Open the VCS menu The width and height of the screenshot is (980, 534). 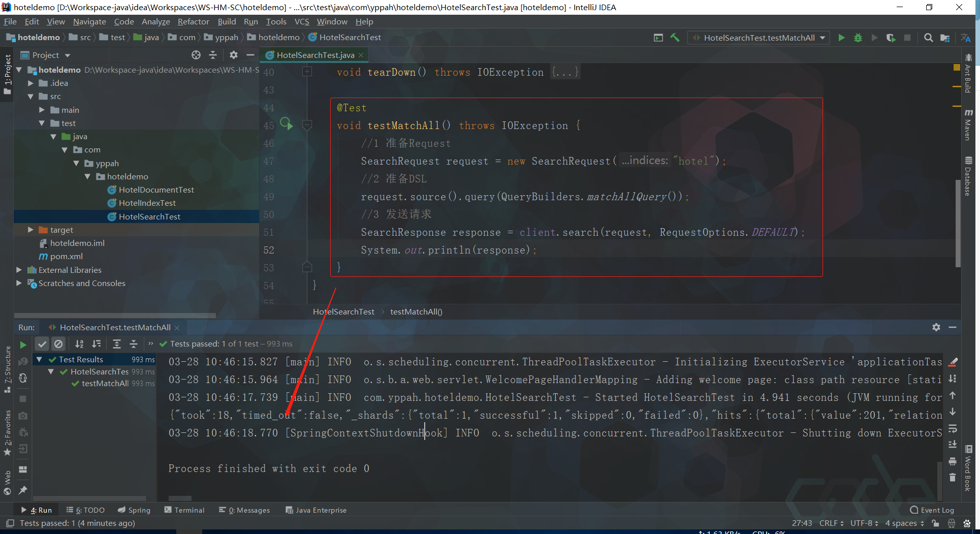[302, 22]
